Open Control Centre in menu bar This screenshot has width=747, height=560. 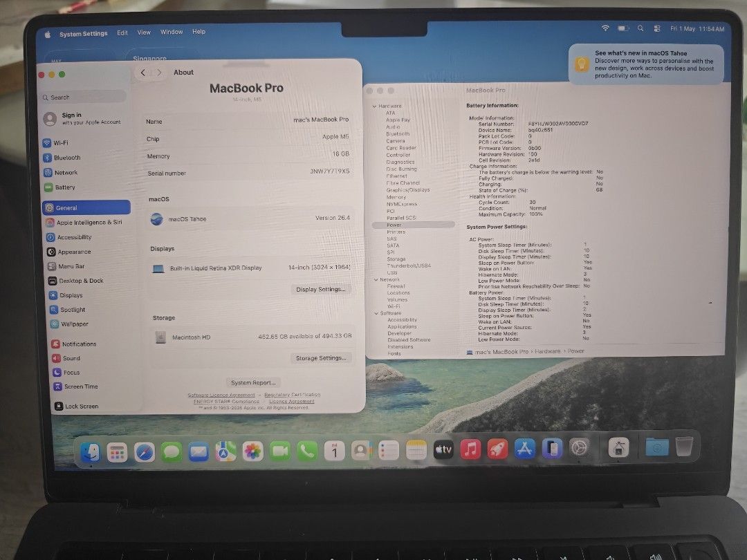[657, 28]
